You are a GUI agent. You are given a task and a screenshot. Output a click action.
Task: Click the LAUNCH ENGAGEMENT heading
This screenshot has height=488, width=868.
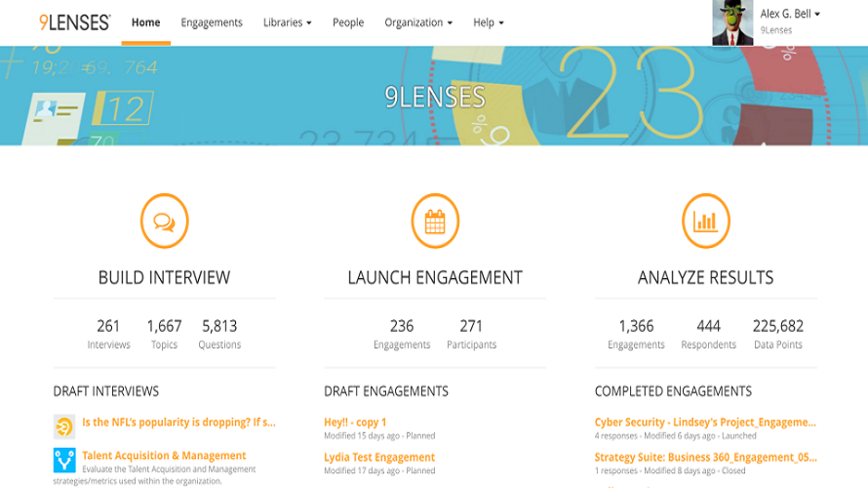pos(435,277)
